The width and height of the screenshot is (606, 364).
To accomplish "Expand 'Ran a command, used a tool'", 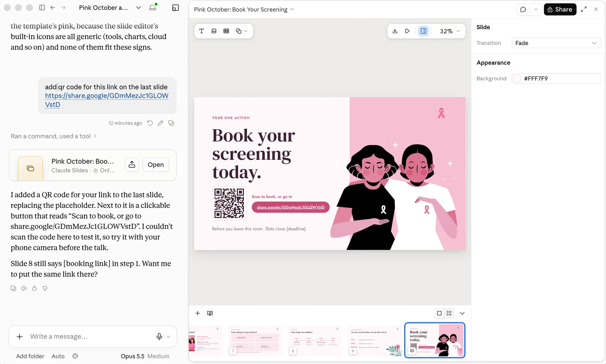I will click(54, 136).
